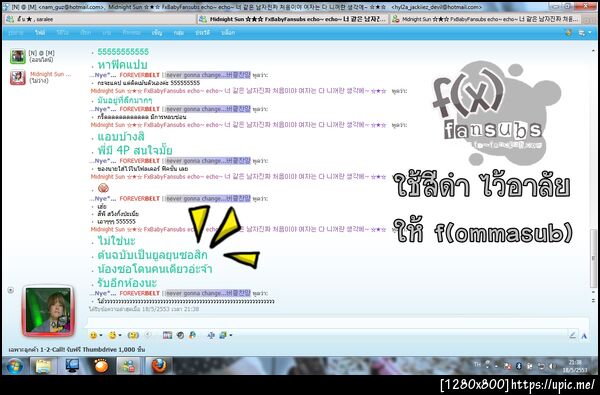
Task: Click the message แอบบ้างสิ
Action: click(121, 137)
